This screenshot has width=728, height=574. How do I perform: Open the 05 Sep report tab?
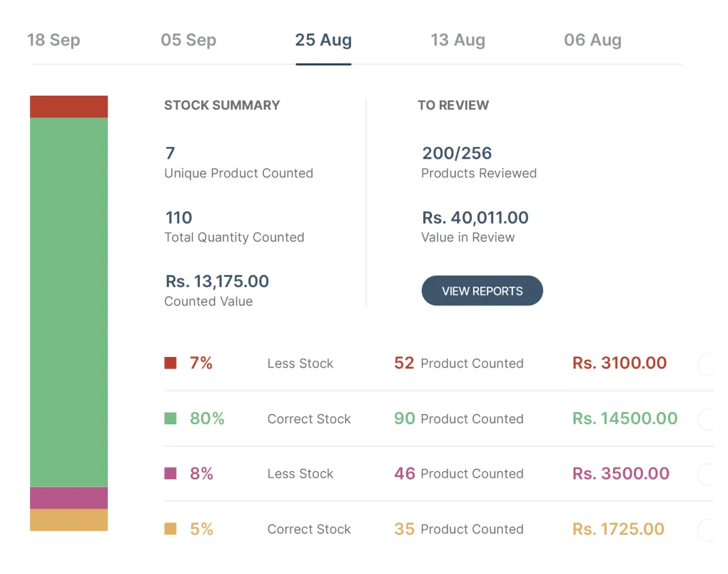(188, 40)
